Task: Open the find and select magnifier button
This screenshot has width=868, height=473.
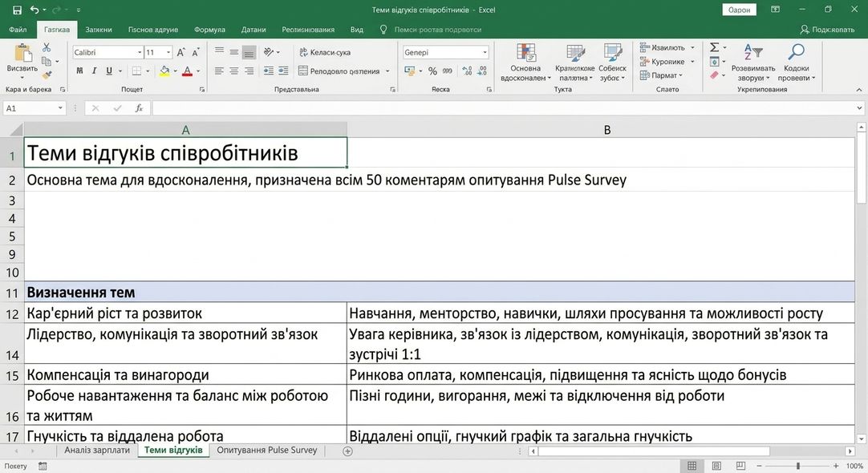Action: [x=796, y=63]
